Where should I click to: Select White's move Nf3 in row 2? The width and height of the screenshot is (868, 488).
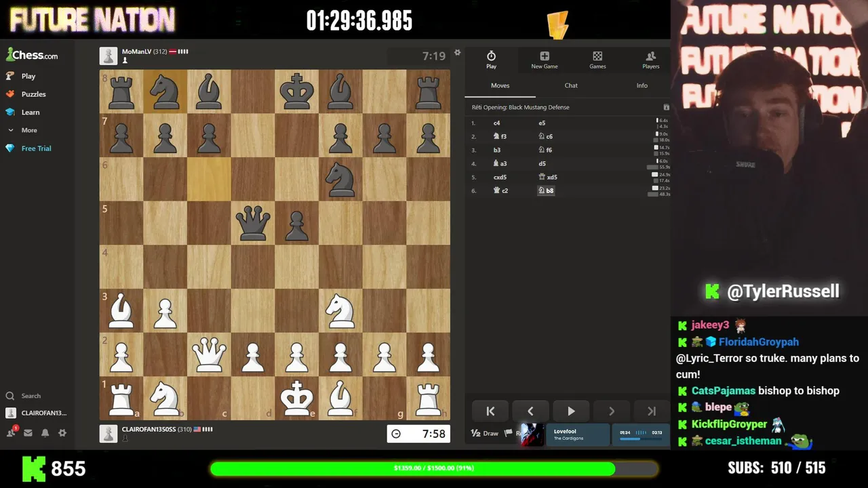coord(500,137)
